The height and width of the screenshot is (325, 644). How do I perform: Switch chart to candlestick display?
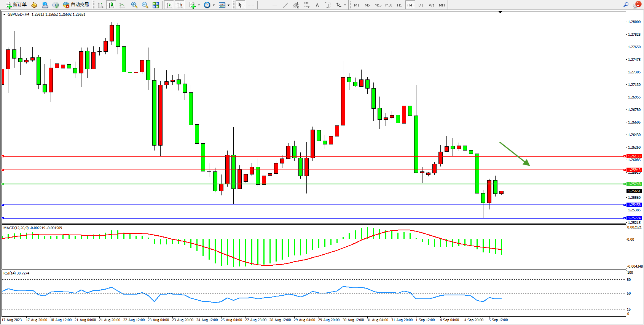(x=111, y=5)
